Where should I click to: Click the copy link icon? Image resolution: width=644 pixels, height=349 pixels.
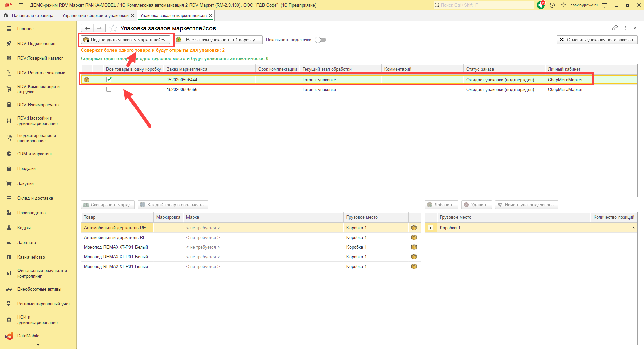615,28
